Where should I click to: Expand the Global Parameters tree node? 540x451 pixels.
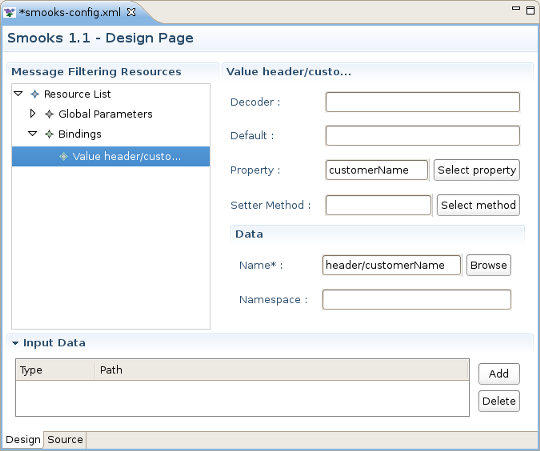pos(32,114)
